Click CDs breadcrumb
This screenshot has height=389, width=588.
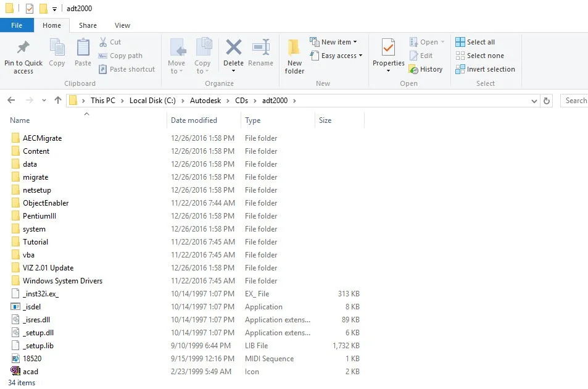[241, 101]
